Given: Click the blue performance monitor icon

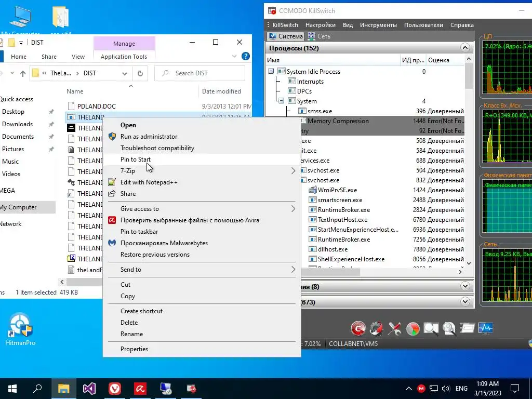Looking at the screenshot, I should tap(486, 328).
